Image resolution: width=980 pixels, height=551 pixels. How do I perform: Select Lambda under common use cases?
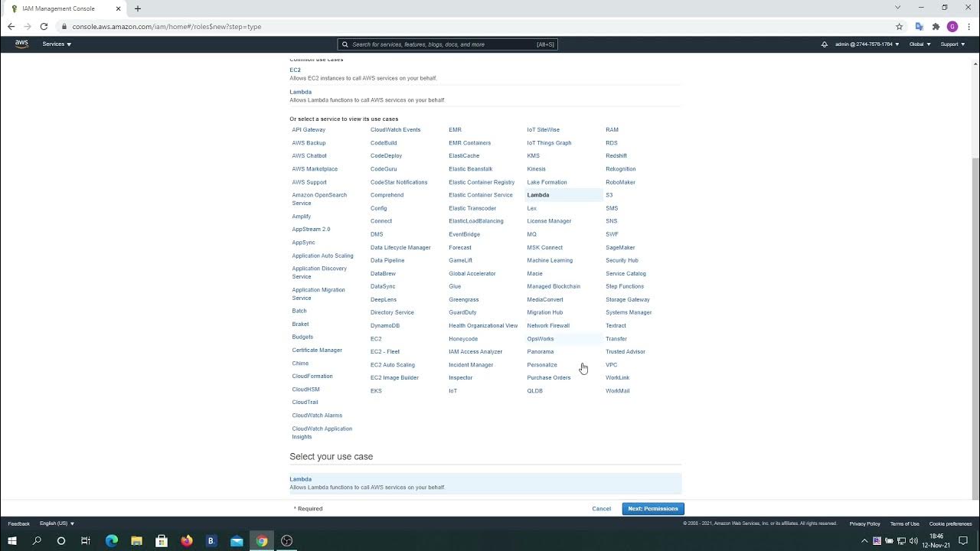pos(300,92)
